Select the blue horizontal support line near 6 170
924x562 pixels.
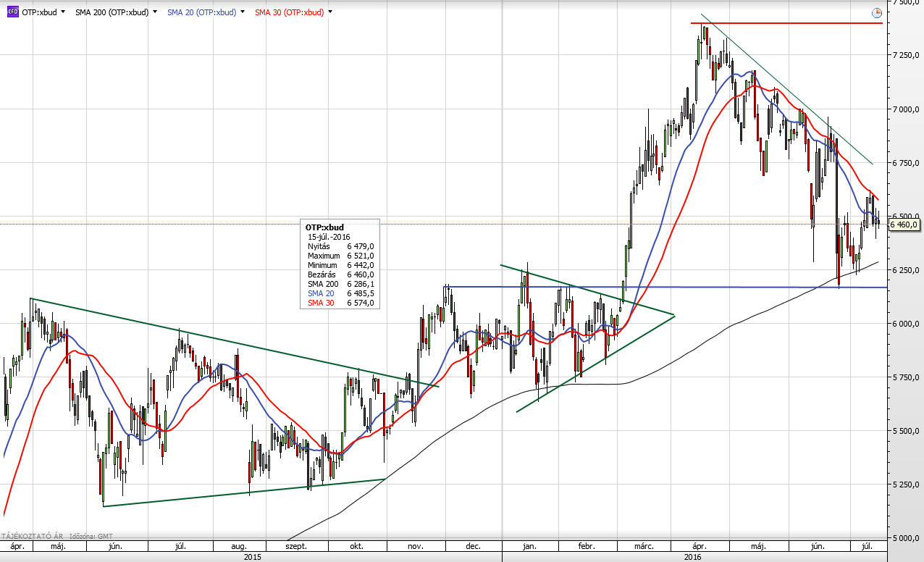point(666,288)
